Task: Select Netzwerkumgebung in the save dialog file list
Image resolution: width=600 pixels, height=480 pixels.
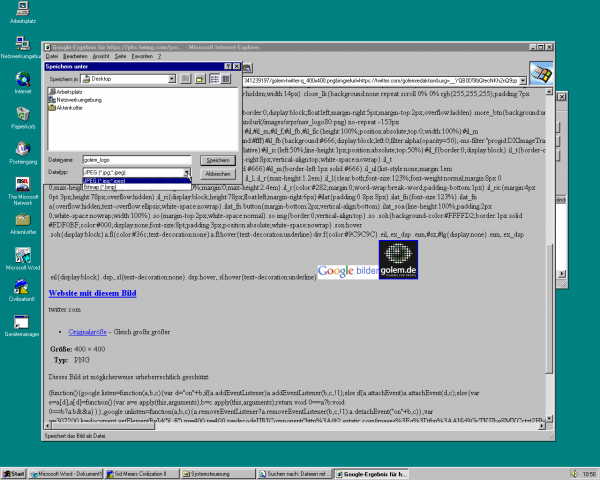Action: tap(75, 100)
